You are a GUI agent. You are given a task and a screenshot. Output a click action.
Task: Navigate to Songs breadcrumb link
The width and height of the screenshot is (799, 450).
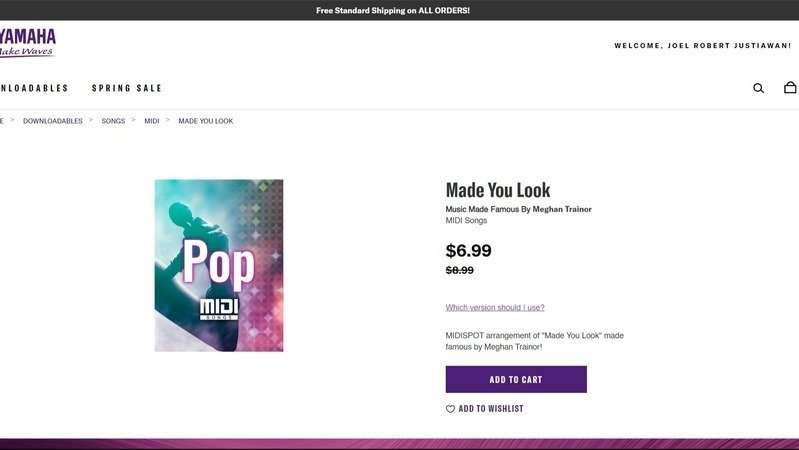[x=113, y=121]
